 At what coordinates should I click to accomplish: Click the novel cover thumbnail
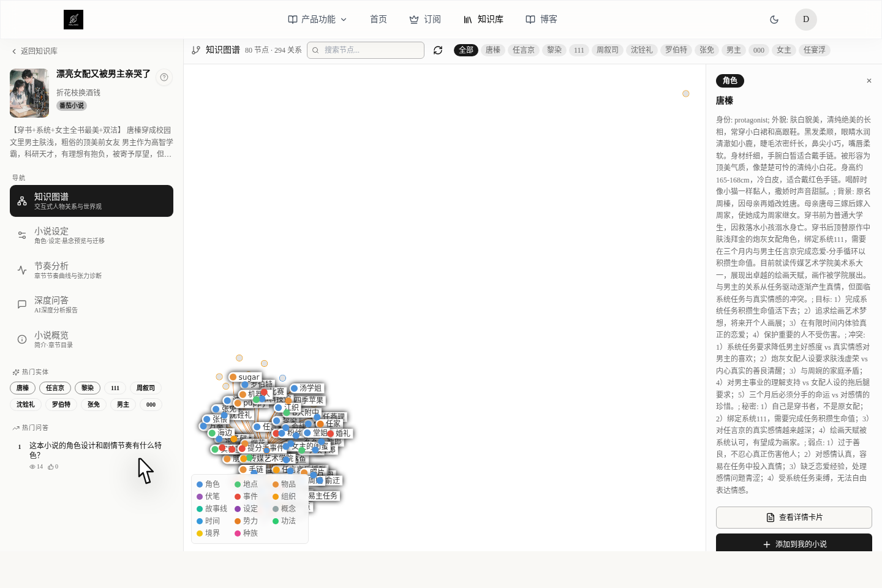coord(29,93)
